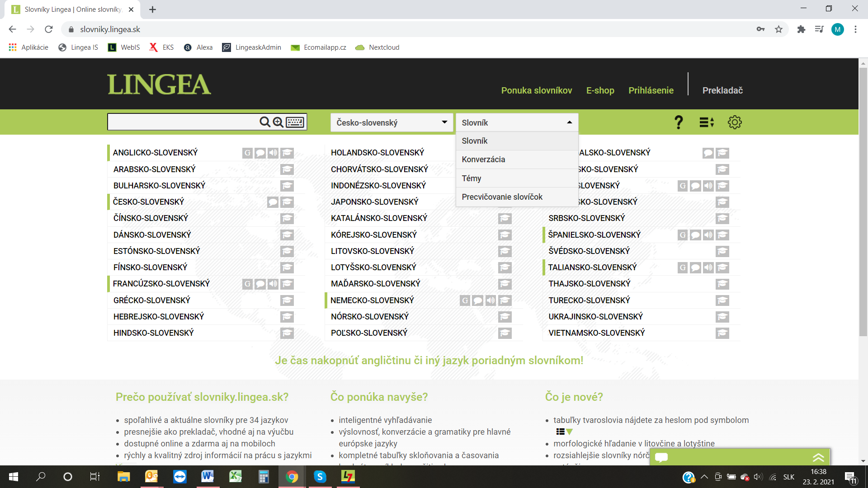
Task: Open the settings gear icon
Action: tap(735, 122)
